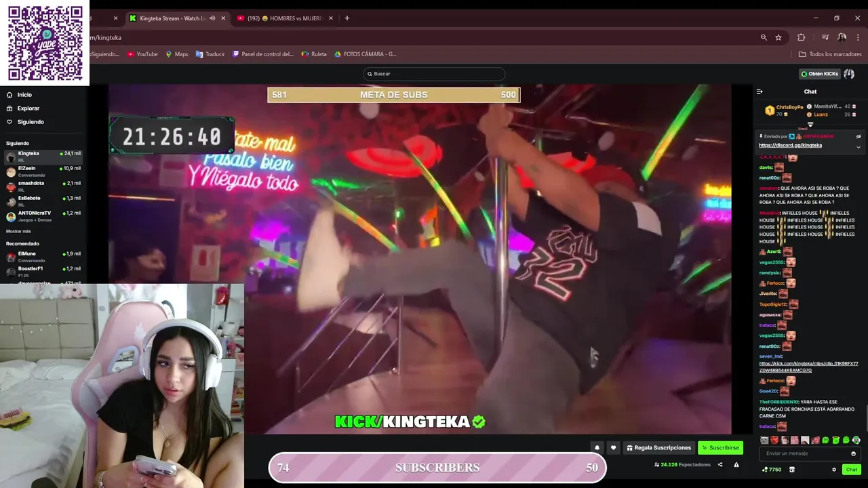
Task: Open the Chrome extensions puzzle icon
Action: tap(801, 37)
